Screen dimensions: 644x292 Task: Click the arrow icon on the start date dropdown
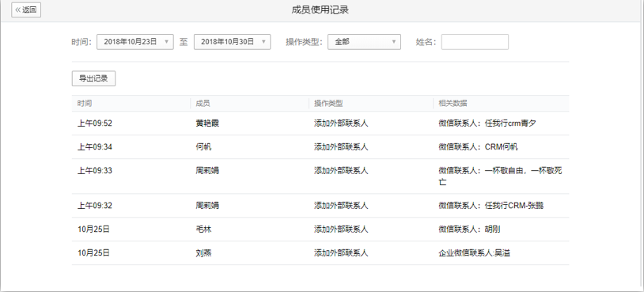click(x=166, y=42)
